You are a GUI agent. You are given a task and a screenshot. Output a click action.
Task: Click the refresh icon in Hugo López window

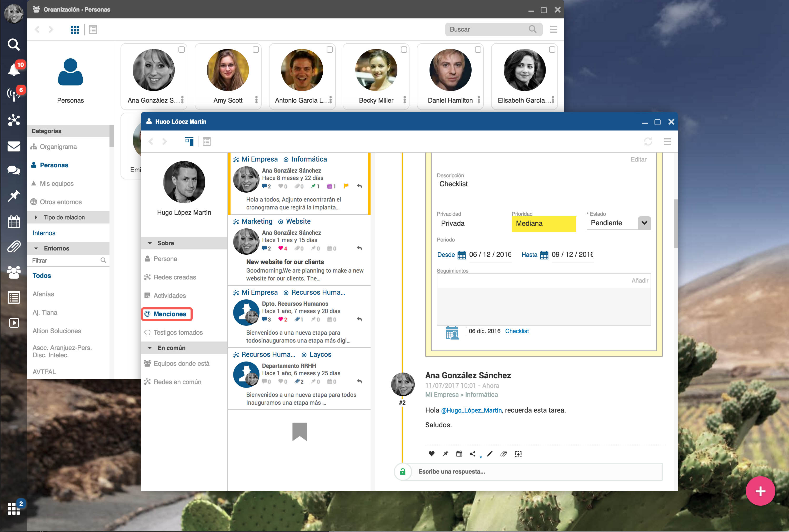(648, 142)
